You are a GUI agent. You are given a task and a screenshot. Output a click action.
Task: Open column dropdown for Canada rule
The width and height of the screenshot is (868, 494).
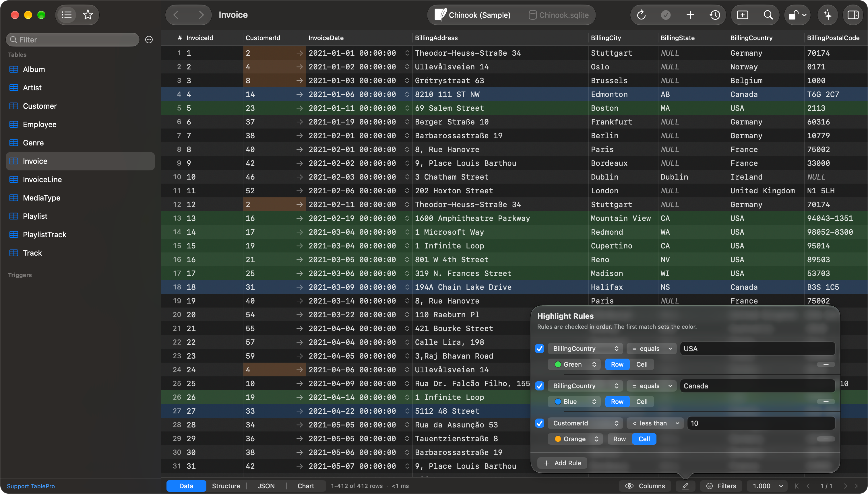tap(585, 386)
